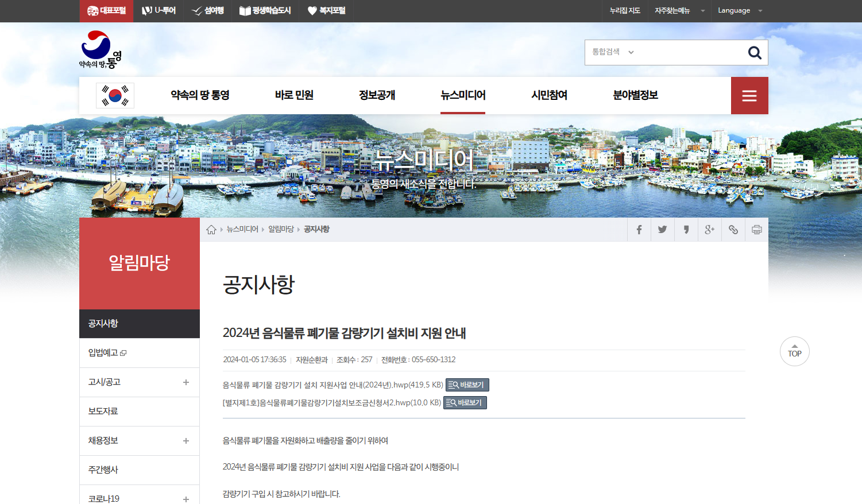The height and width of the screenshot is (504, 862).
Task: Click 채용정보 sidebar label
Action: [x=103, y=441]
